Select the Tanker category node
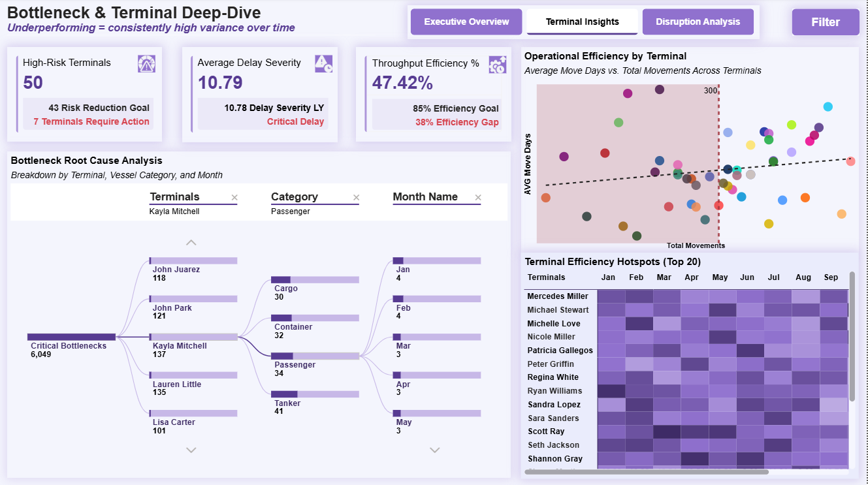 tap(315, 394)
